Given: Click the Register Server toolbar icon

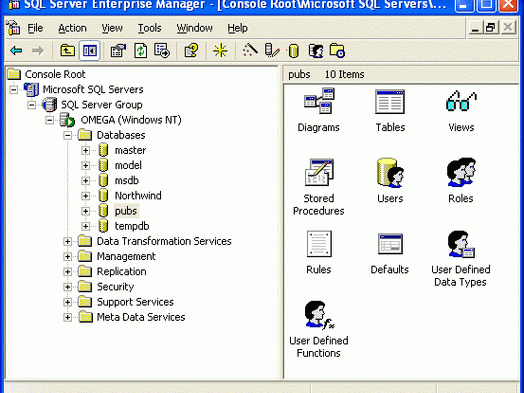Looking at the screenshot, I should pyautogui.click(x=272, y=51).
